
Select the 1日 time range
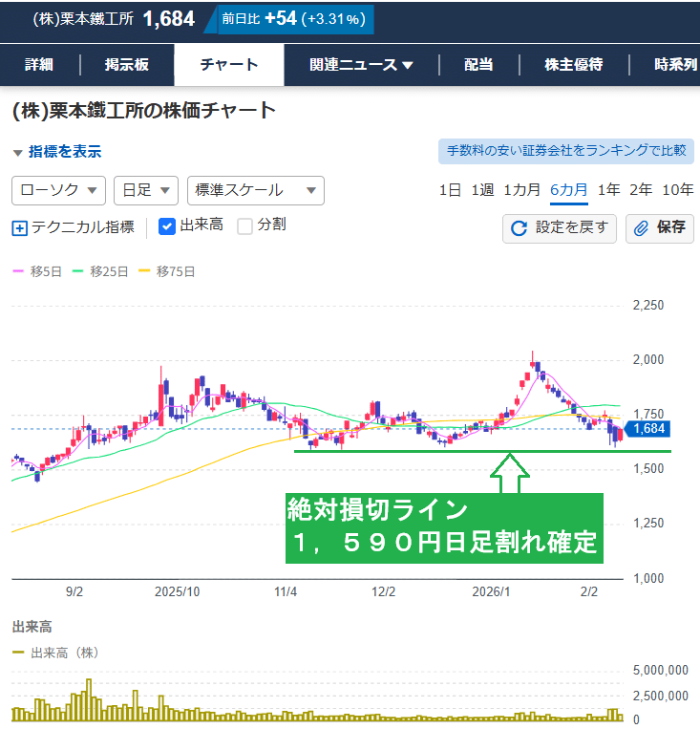pos(450,190)
